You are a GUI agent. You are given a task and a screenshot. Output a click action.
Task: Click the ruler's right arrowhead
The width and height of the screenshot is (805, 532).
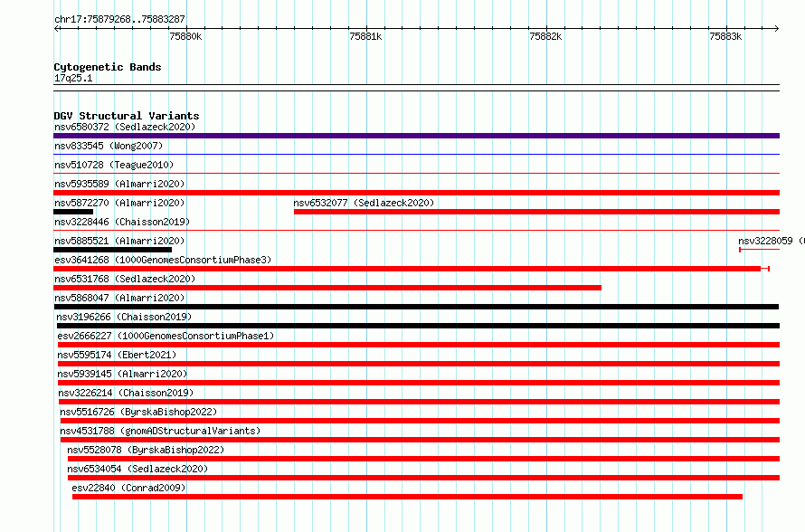point(777,28)
